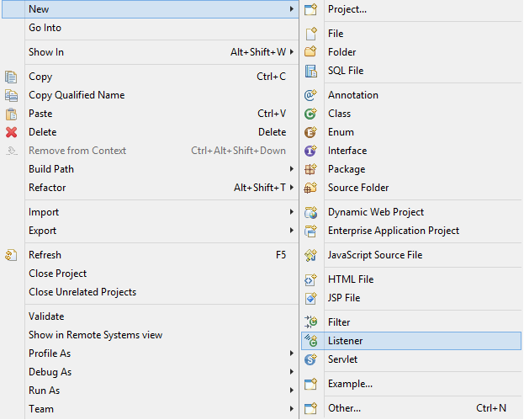Select the Listener menu entry
524x420 pixels.
pos(345,341)
